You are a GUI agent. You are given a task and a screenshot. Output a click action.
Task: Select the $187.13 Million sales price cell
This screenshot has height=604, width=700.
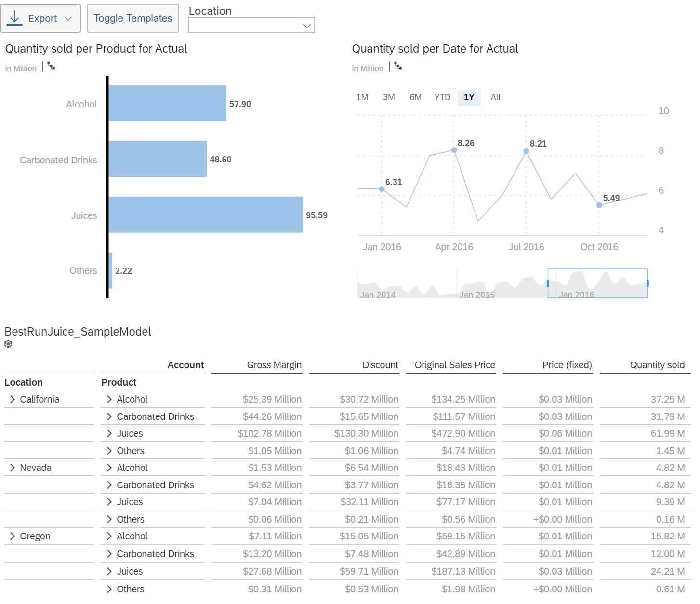[x=463, y=571]
